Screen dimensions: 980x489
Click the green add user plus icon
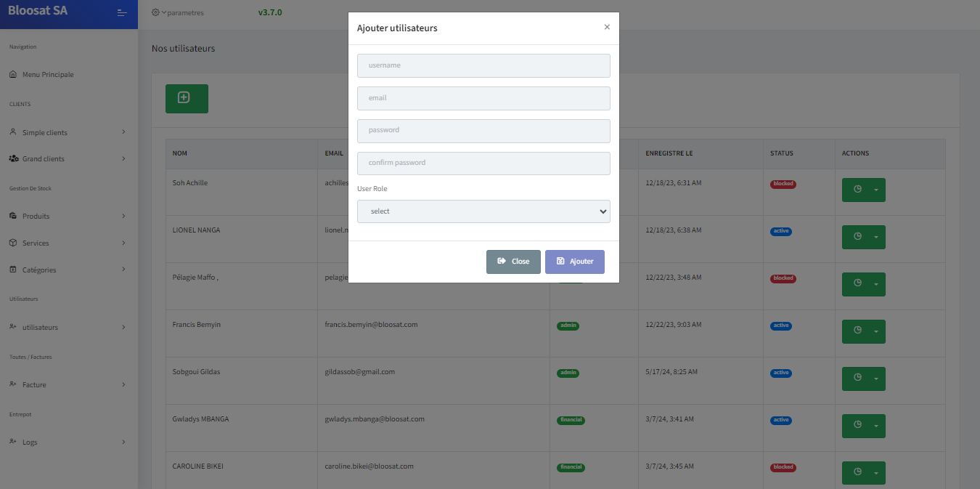[x=184, y=97]
